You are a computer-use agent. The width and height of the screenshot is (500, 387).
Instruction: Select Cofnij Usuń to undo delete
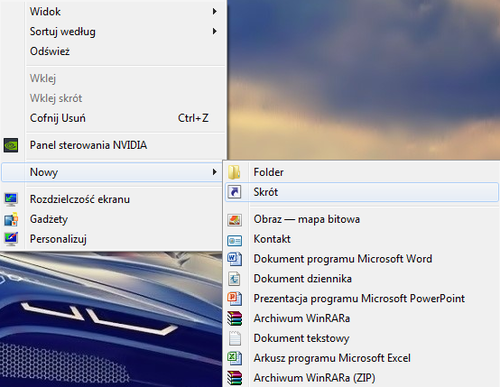pyautogui.click(x=114, y=118)
